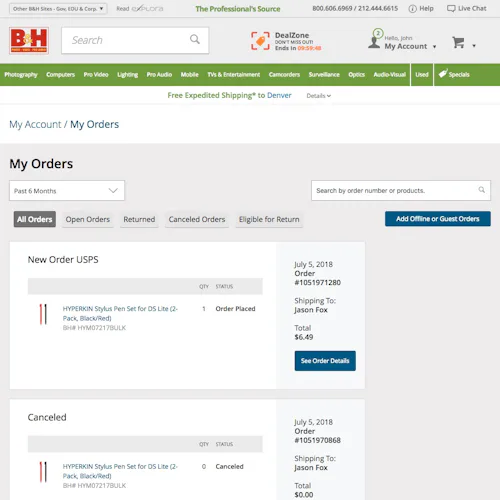Click the $6.49 total amount
500x500 pixels.
[x=304, y=337]
